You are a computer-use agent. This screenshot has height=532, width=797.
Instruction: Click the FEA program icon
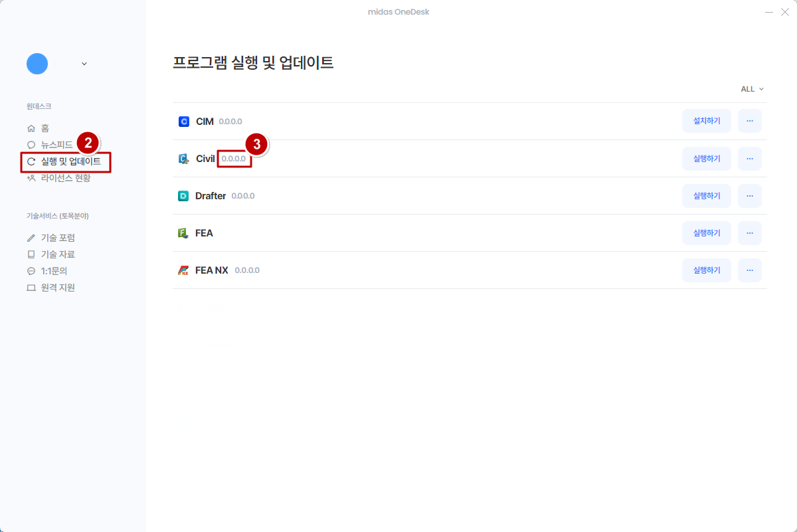coord(183,233)
